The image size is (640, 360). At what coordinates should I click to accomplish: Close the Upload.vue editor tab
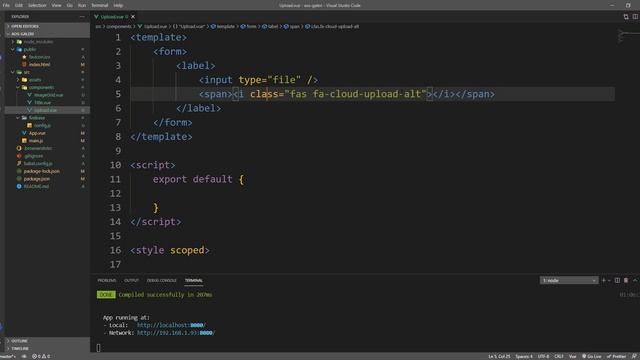point(133,17)
